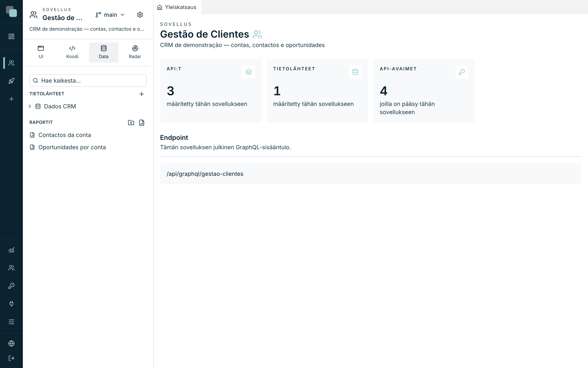Select the Data tab
Screen dimensions: 588x368
(x=104, y=52)
